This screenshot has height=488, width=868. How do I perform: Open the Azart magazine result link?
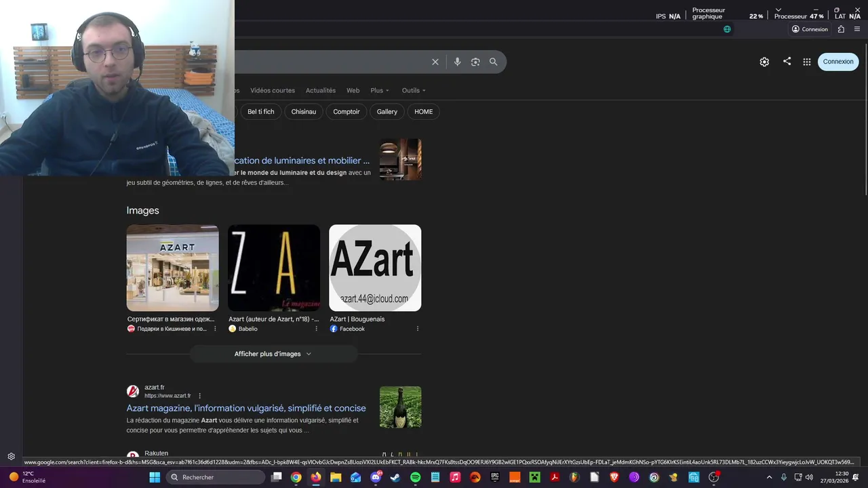[246, 408]
